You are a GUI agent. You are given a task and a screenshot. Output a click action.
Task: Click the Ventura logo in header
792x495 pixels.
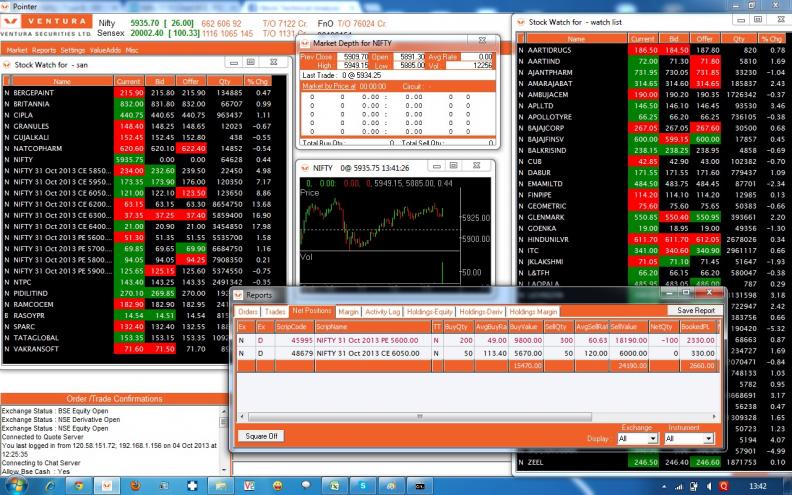(x=46, y=22)
